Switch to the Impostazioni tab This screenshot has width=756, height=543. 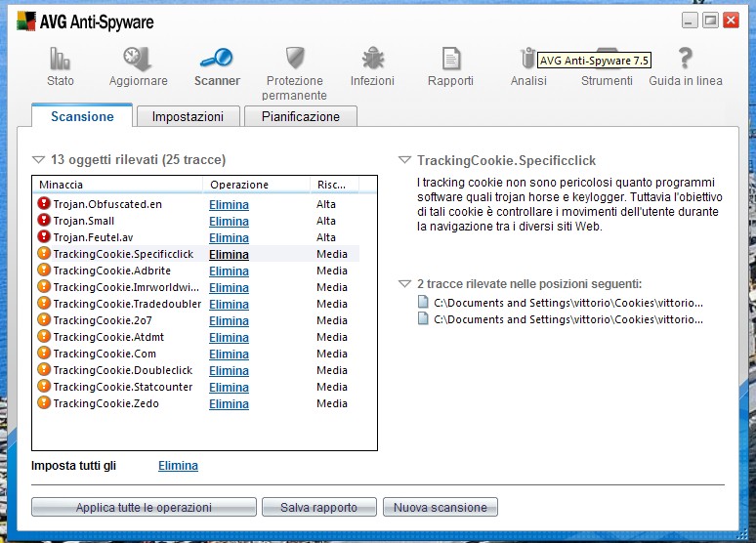point(189,116)
